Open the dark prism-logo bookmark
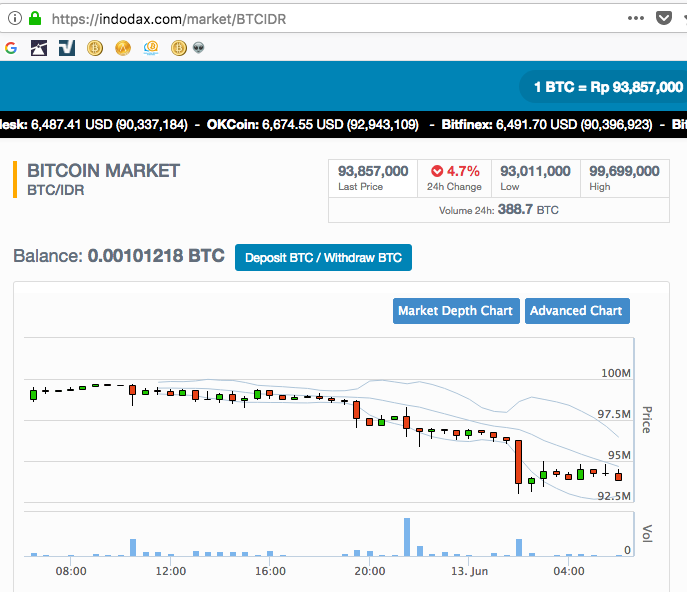 [x=39, y=48]
